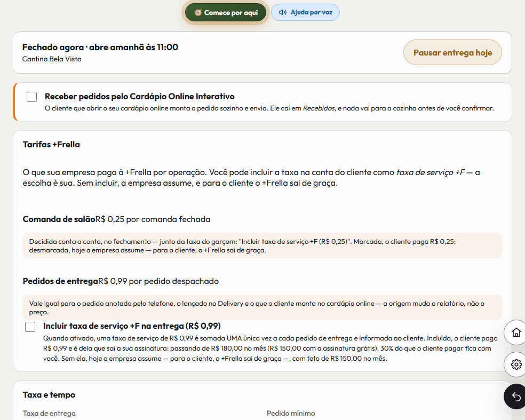
Task: Go back using the dark arrow button
Action: point(516,397)
